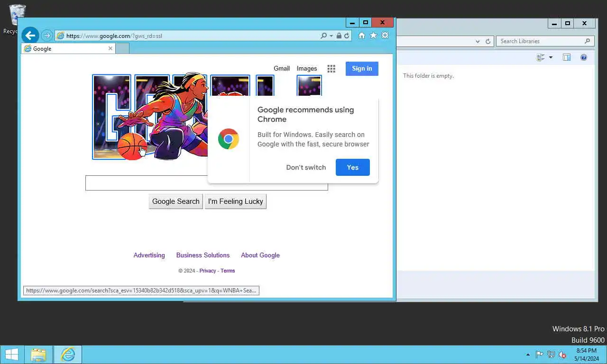Toggle the preview pane in Libraries window
This screenshot has height=364, width=607.
pos(566,57)
